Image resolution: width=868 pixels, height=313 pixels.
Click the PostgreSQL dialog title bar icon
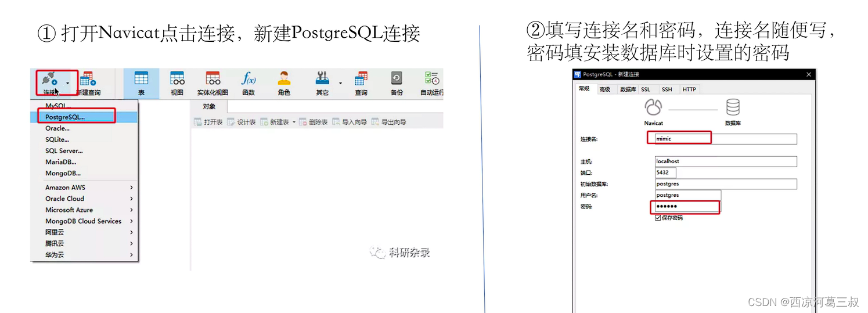pos(577,74)
